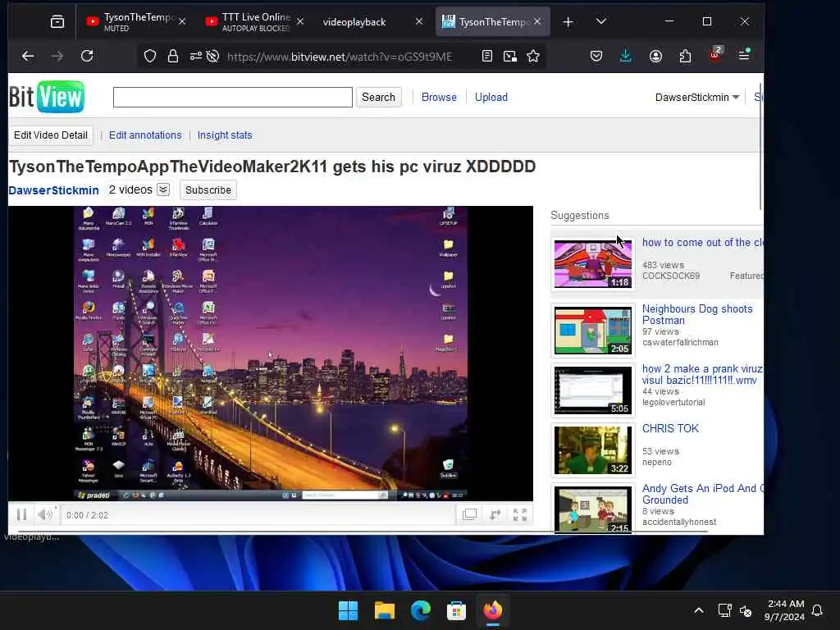The width and height of the screenshot is (840, 630).
Task: Open 'Neighbours Dog shoots Postman' link
Action: tap(697, 314)
